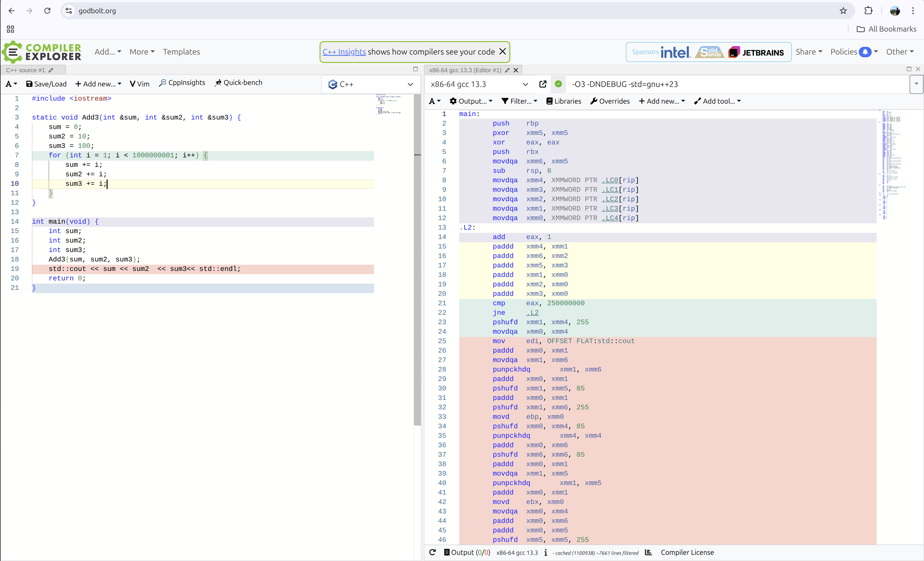
Task: Open compilation stats via the chart icon
Action: 648,552
